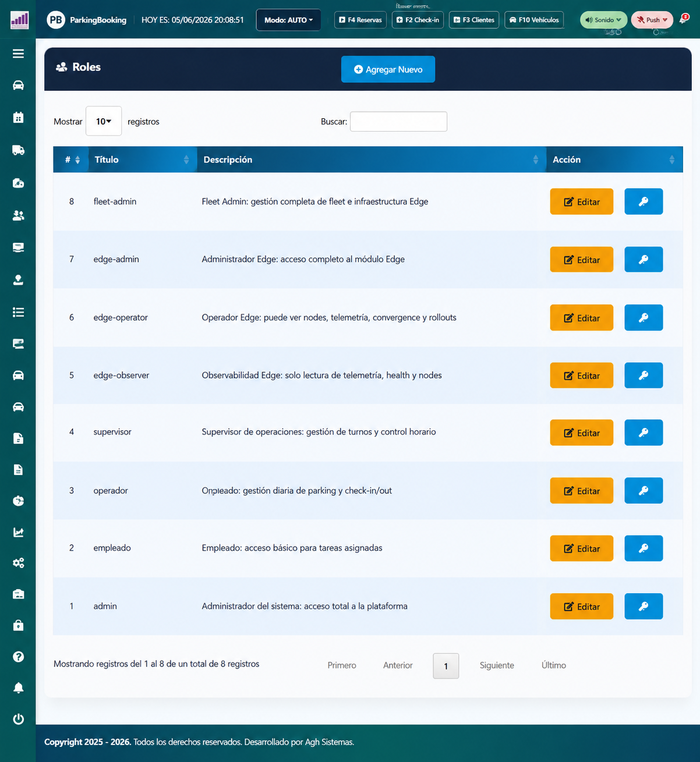The height and width of the screenshot is (762, 700).
Task: Go to Primero page
Action: 342,665
